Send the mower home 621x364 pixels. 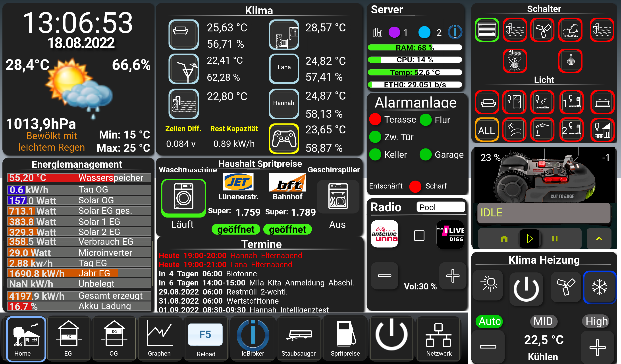pos(504,239)
